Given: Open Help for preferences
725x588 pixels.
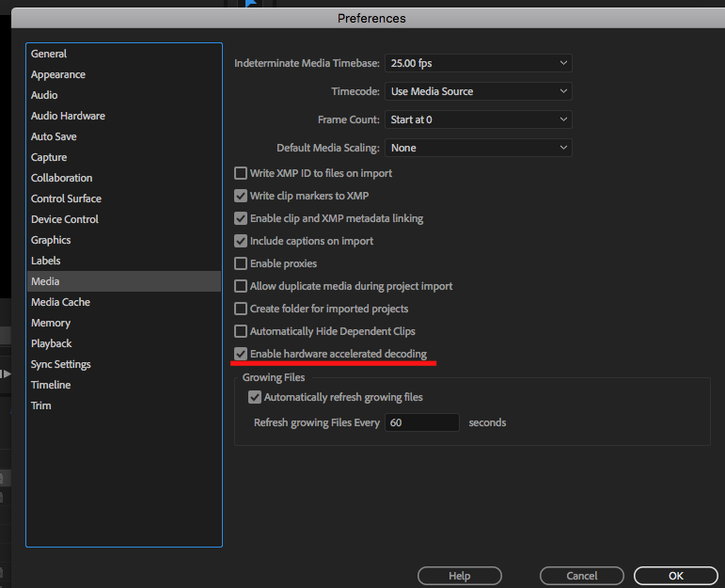Looking at the screenshot, I should point(459,576).
